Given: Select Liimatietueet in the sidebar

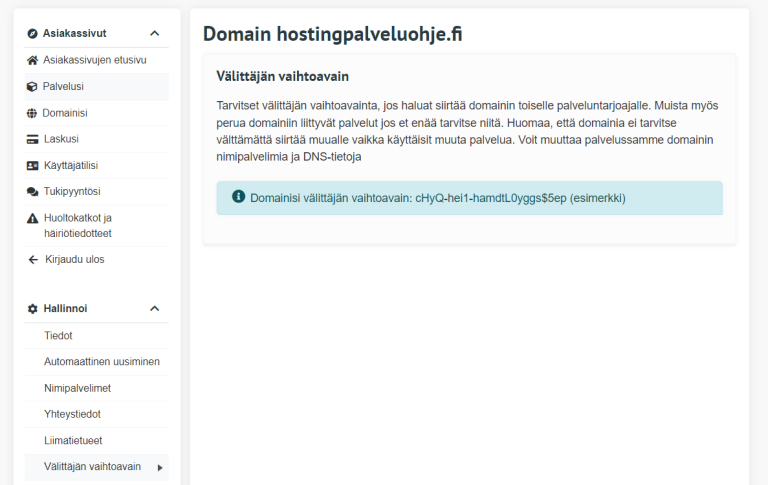Looking at the screenshot, I should click(x=73, y=440).
